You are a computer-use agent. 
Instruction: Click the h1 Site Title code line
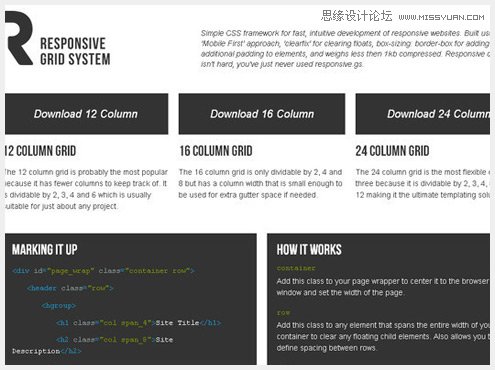[x=138, y=323]
